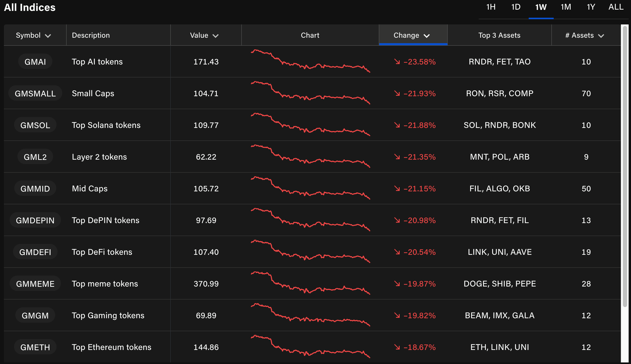Select the GMDEPIN symbol badge
Screen dimensions: 631x364
click(35, 220)
